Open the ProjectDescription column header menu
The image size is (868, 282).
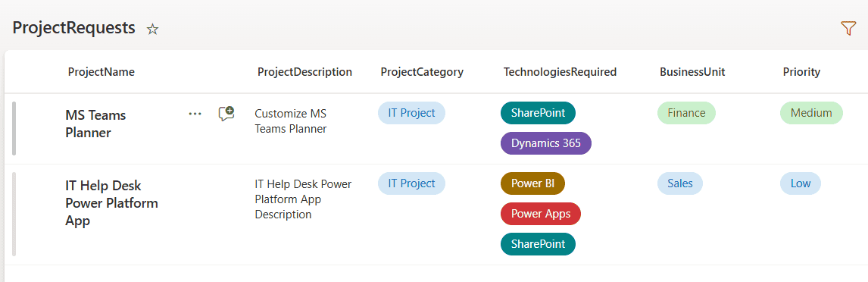pos(304,71)
